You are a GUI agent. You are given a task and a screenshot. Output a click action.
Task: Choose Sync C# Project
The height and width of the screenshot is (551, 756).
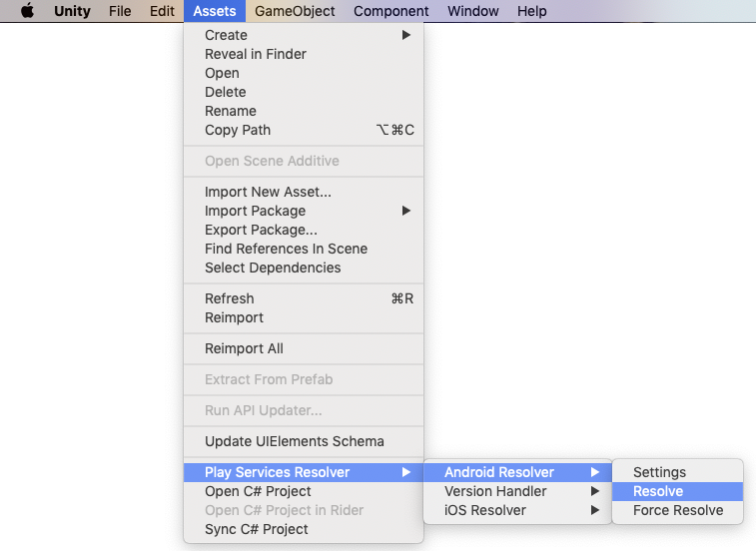pos(256,529)
